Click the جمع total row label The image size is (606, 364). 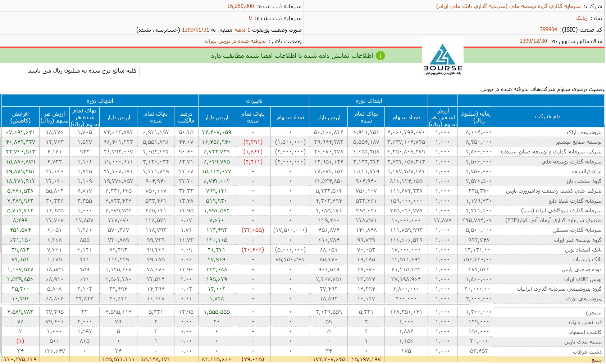pyautogui.click(x=596, y=360)
